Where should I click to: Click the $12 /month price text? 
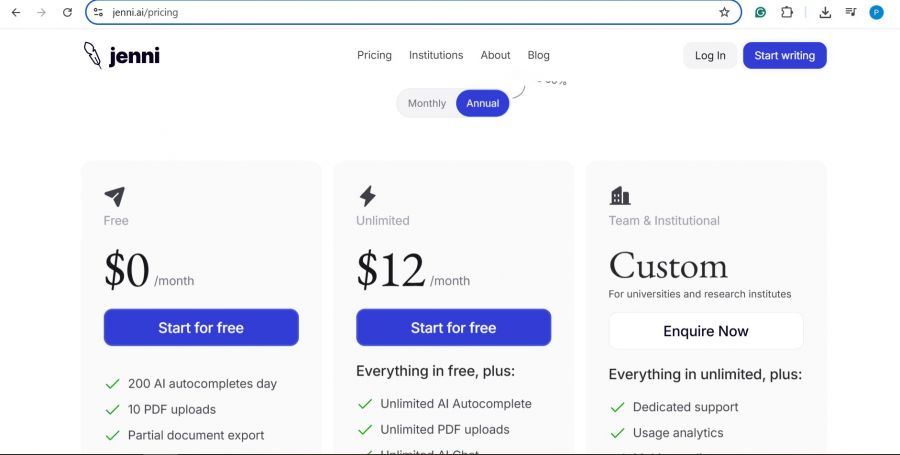tap(413, 271)
